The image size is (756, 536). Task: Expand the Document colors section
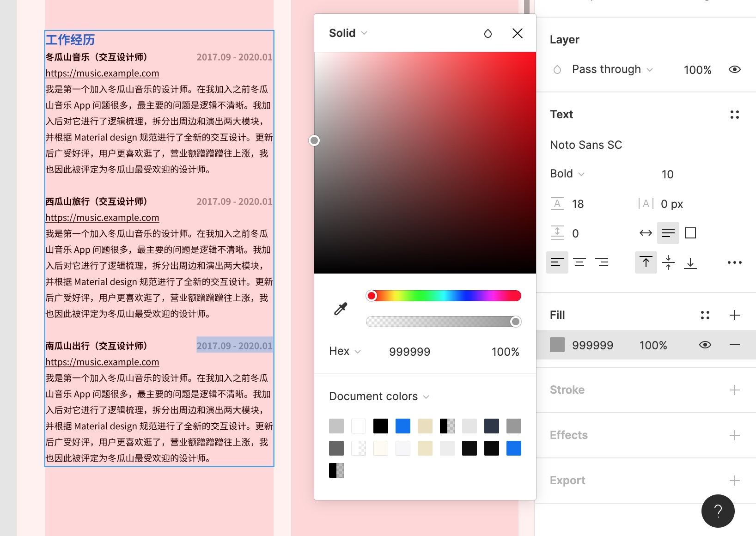[379, 396]
